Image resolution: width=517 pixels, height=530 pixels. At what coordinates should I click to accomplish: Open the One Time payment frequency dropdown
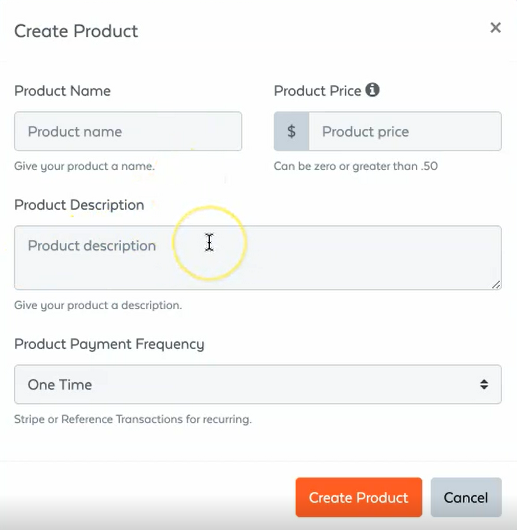coord(258,384)
